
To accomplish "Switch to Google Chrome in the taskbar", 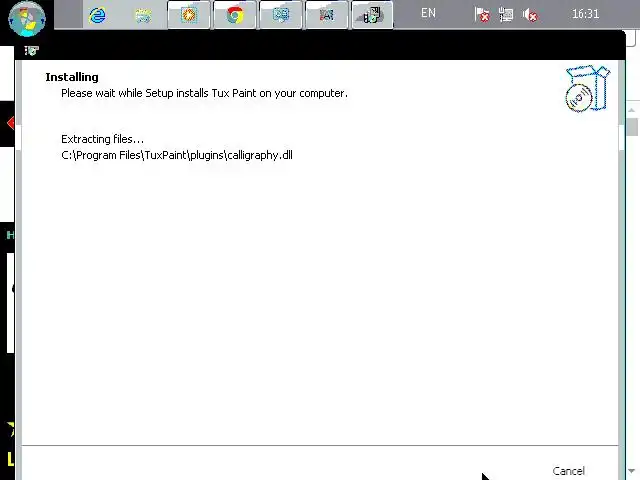I will click(235, 15).
